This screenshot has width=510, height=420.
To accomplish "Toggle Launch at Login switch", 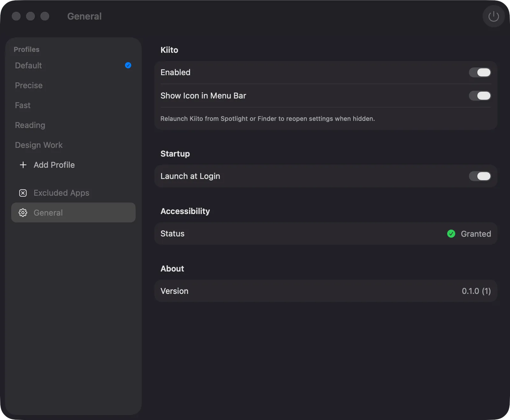I will [480, 176].
